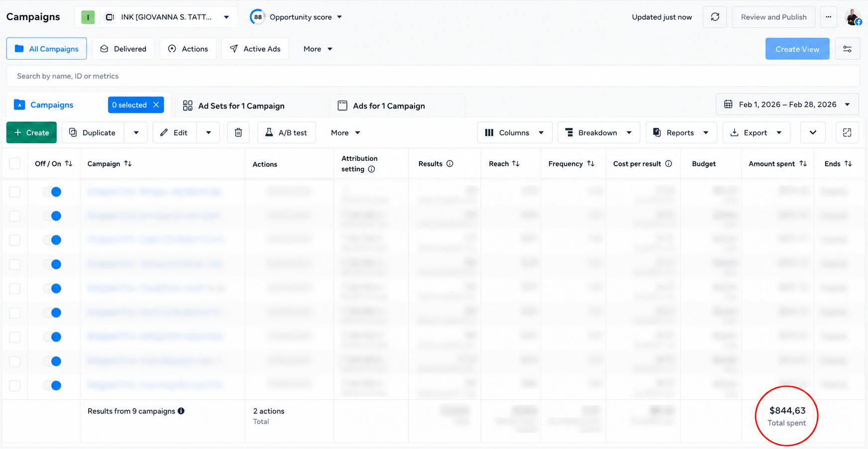Click the Cost per result info icon
This screenshot has height=449, width=868.
(668, 164)
